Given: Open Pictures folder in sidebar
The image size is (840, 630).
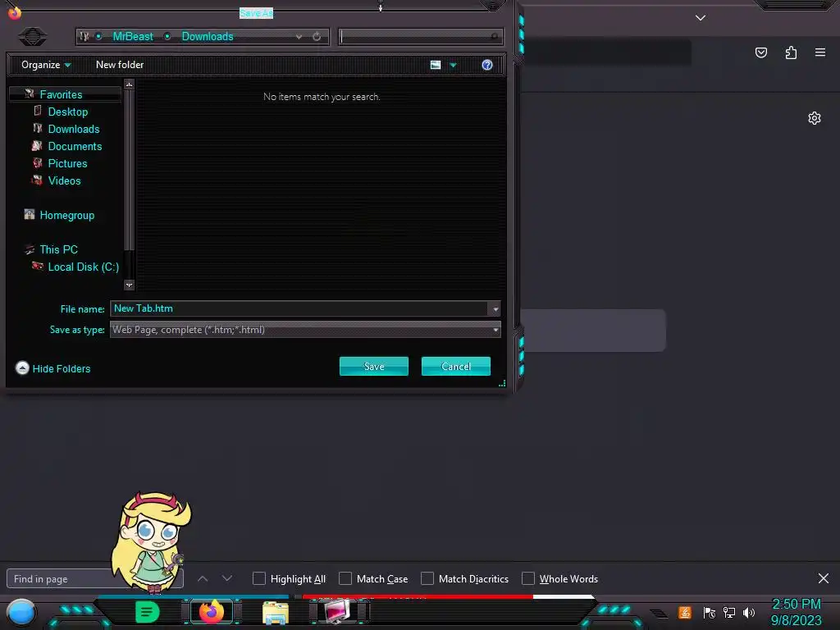Looking at the screenshot, I should 67,163.
